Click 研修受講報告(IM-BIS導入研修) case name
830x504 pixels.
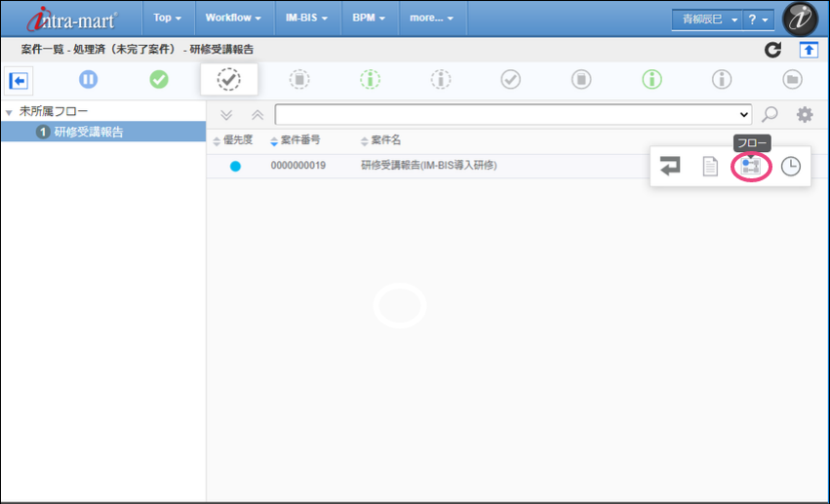pos(429,166)
